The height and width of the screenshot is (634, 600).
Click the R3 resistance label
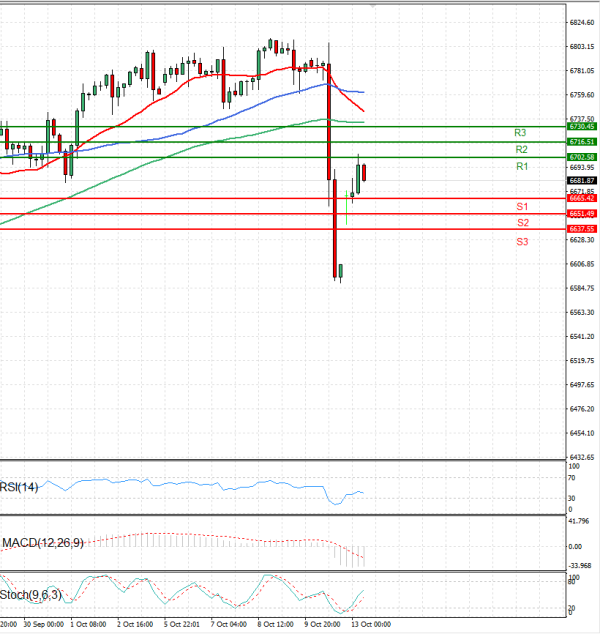520,133
